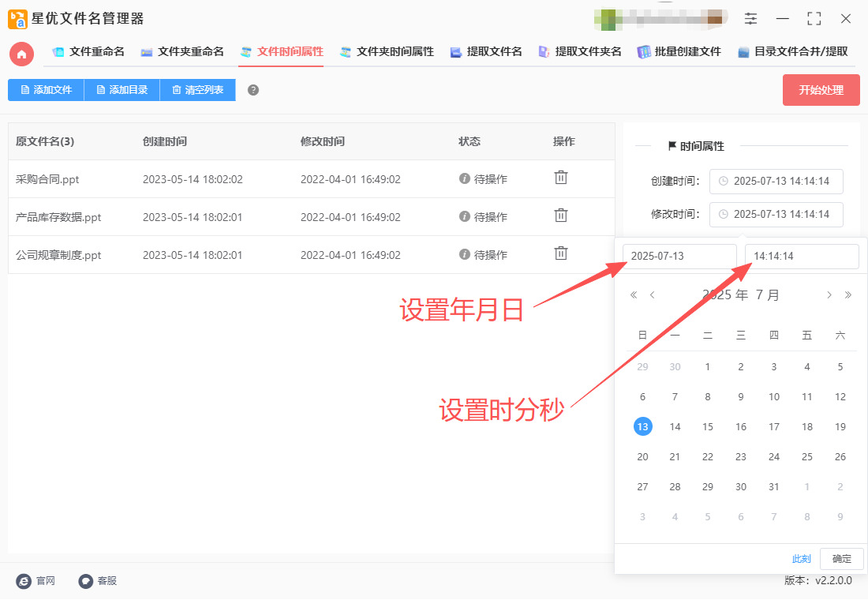Click the 开始处理 button
Image resolution: width=868 pixels, height=600 pixels.
point(821,90)
